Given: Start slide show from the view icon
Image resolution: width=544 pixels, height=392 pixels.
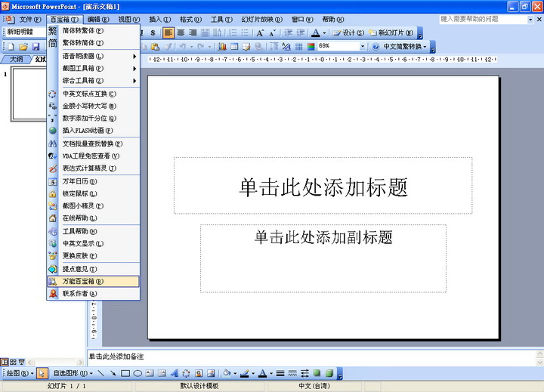Looking at the screenshot, I should point(21,363).
